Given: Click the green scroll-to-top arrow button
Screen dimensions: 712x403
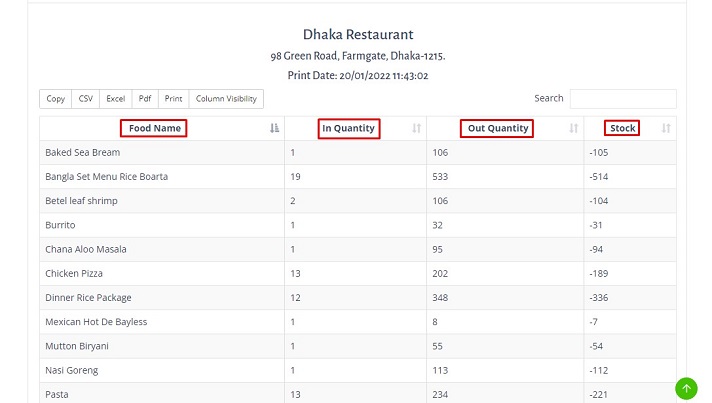Looking at the screenshot, I should (686, 388).
